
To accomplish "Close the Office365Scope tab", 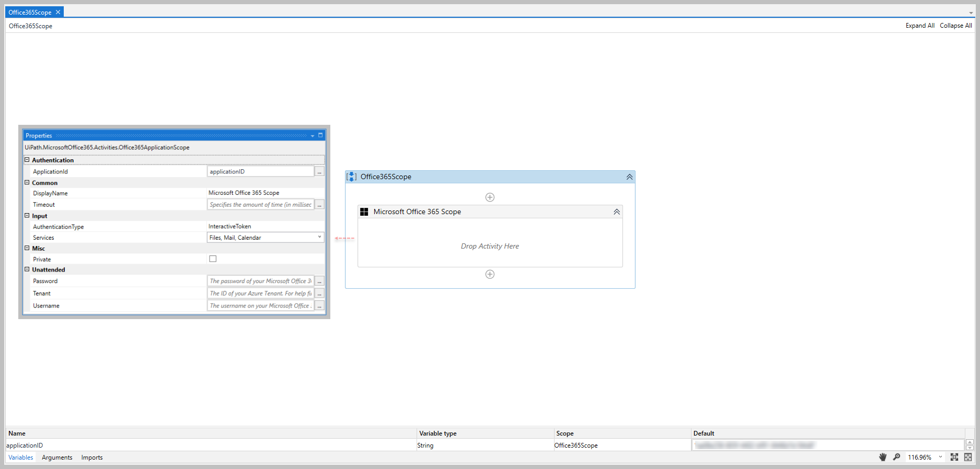I will [58, 12].
